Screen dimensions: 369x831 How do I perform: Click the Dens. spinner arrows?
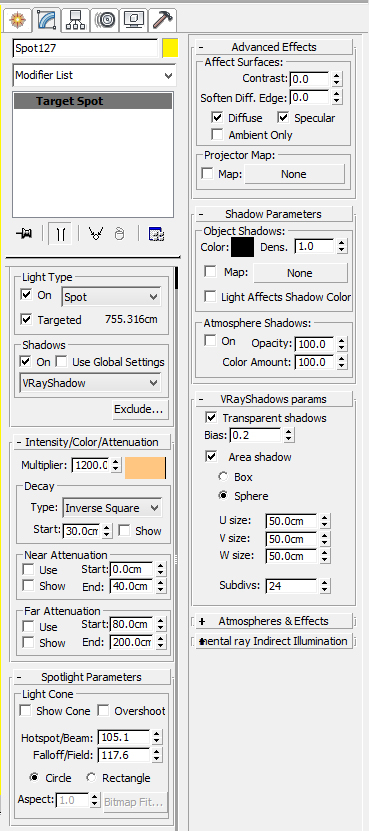click(341, 246)
